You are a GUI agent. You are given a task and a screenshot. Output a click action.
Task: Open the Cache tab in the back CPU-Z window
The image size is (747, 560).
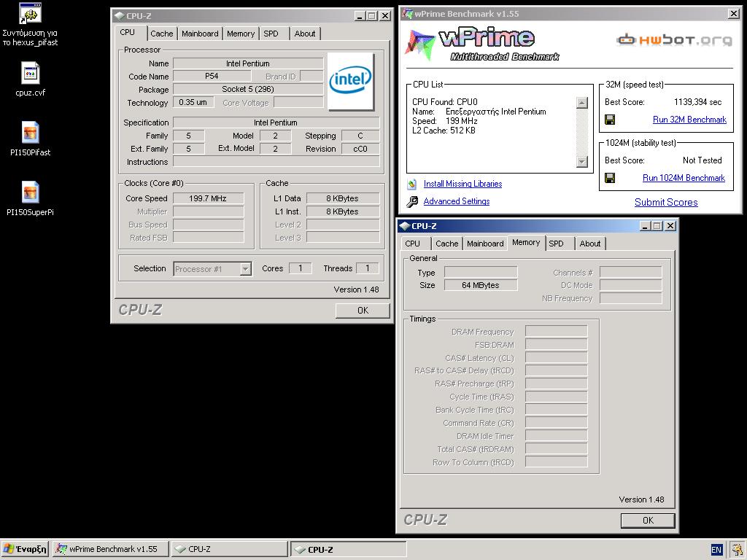pyautogui.click(x=161, y=34)
